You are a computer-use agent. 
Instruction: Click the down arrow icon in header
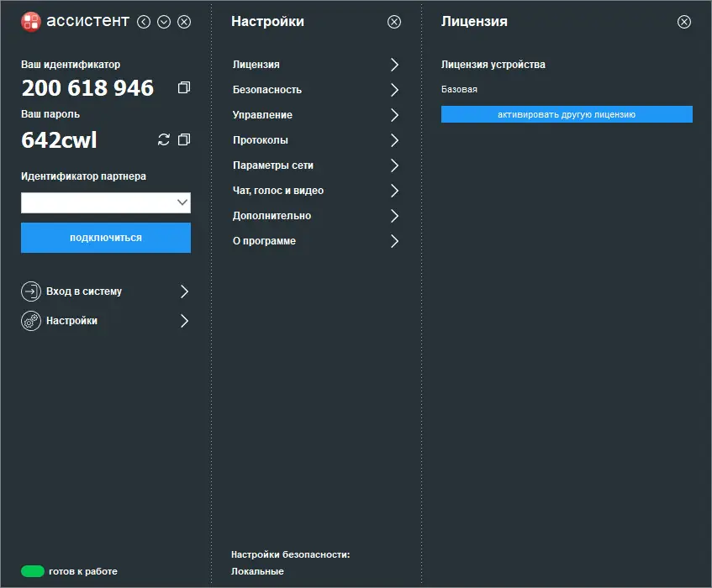click(x=164, y=22)
